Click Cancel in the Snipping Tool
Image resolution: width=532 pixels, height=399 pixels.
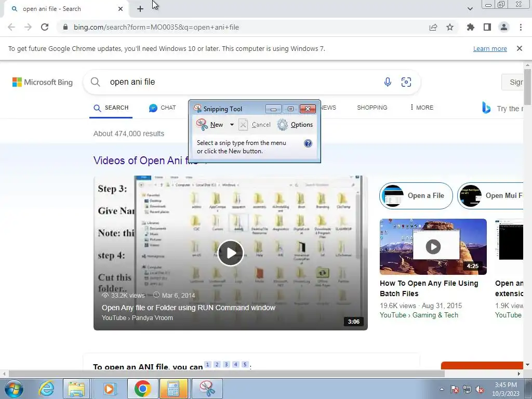[x=255, y=125]
